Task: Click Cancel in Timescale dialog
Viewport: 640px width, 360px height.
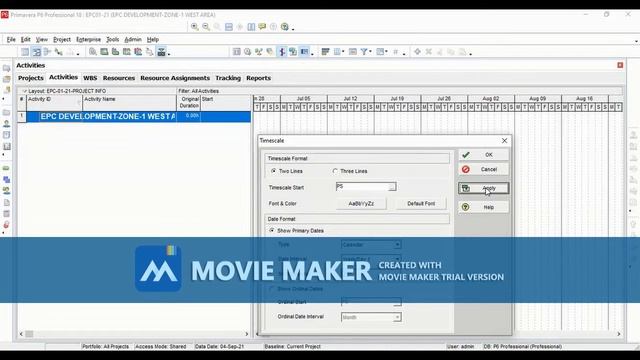Action: click(x=484, y=169)
